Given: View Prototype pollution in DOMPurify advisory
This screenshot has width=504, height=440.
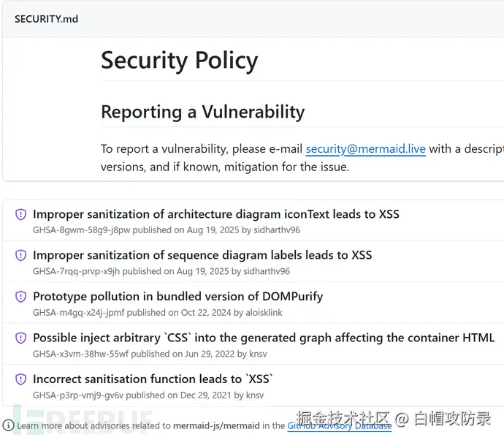Looking at the screenshot, I should pos(177,296).
